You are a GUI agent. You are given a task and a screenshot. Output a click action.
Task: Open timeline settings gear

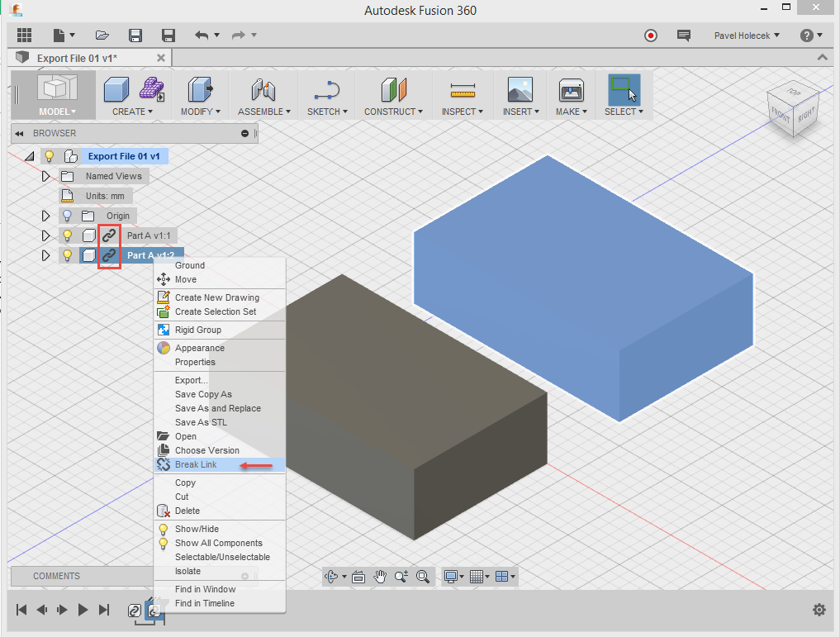(x=819, y=609)
